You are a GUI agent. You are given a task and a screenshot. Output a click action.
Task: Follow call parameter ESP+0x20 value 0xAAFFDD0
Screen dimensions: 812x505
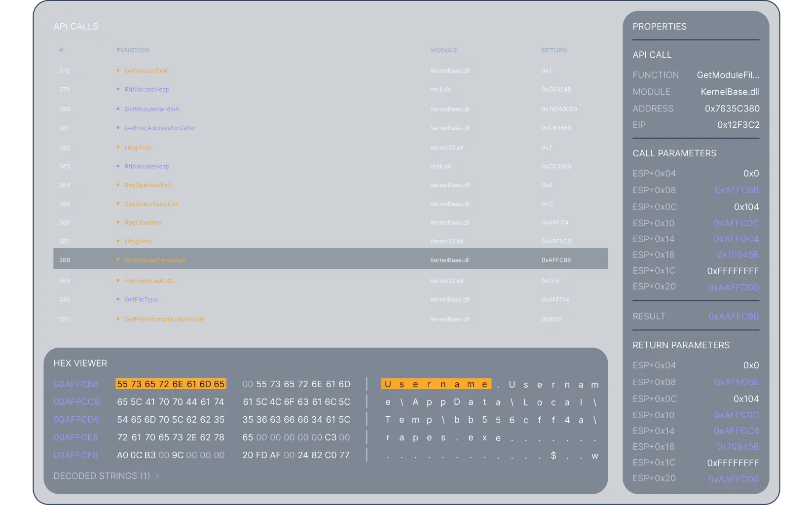[x=734, y=287]
